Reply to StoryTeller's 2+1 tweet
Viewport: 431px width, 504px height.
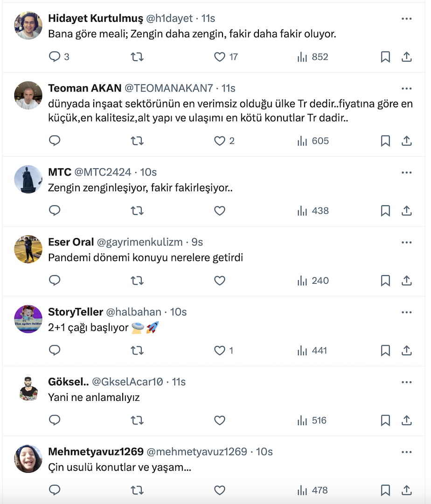coord(55,350)
